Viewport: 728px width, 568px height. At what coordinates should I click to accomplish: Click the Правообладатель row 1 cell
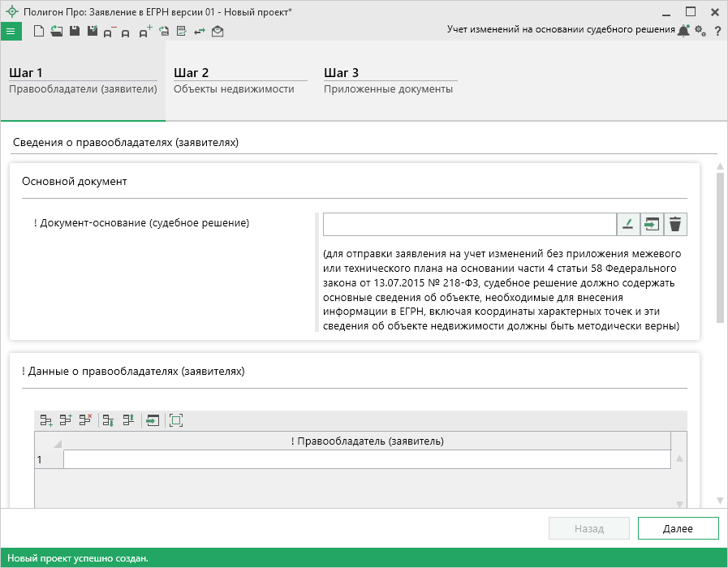coord(367,459)
